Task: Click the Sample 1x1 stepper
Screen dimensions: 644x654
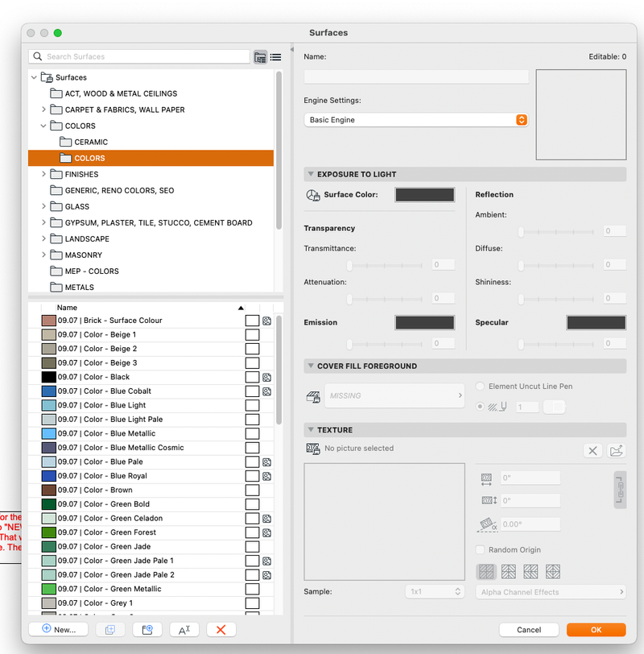Action: pyautogui.click(x=435, y=592)
